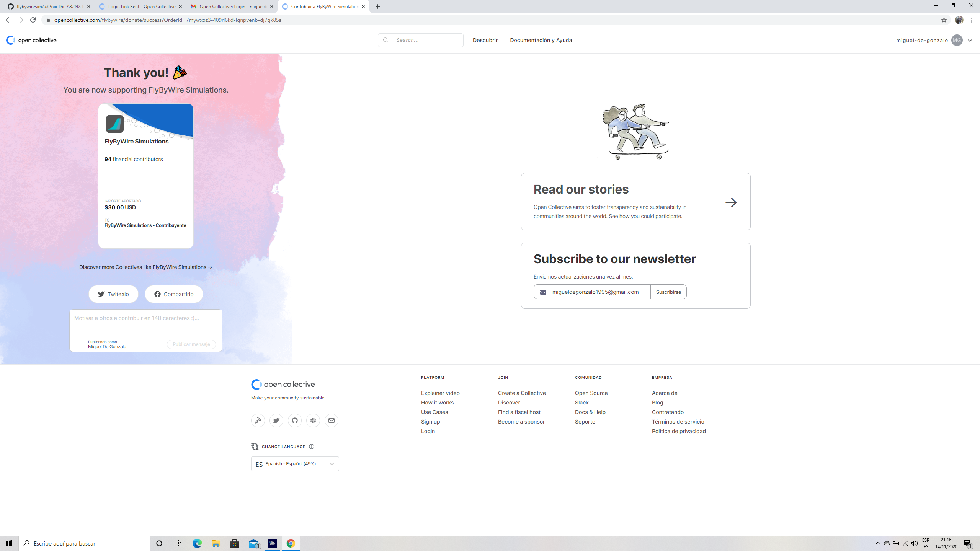This screenshot has height=551, width=980.
Task: Click the Suscribirse newsletter button
Action: (668, 292)
